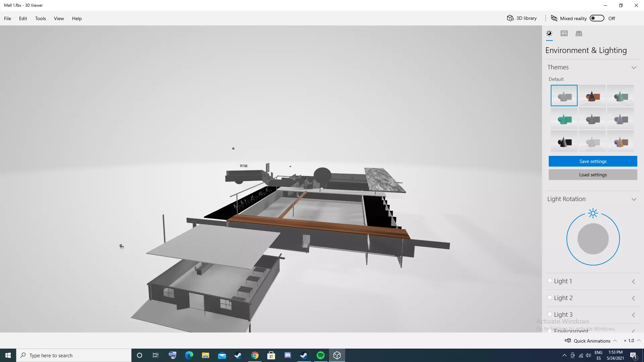The image size is (644, 362).
Task: Open the Tools menu
Action: coord(40,18)
